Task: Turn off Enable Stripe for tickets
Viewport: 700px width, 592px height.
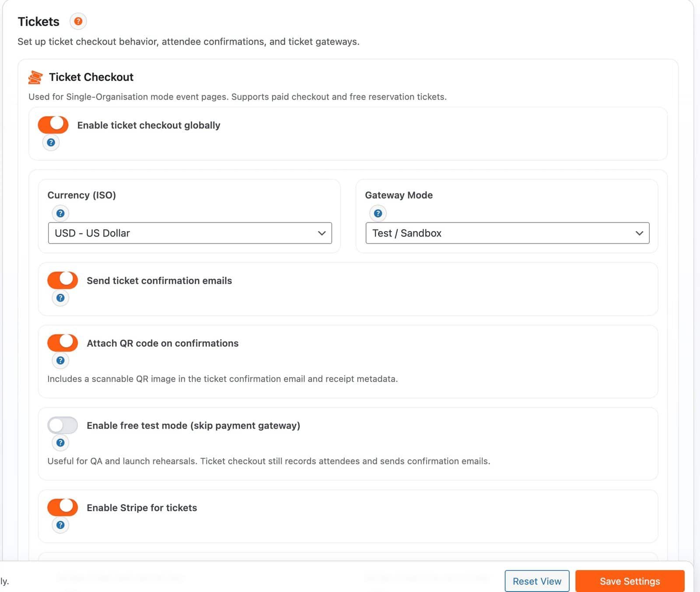Action: point(63,507)
